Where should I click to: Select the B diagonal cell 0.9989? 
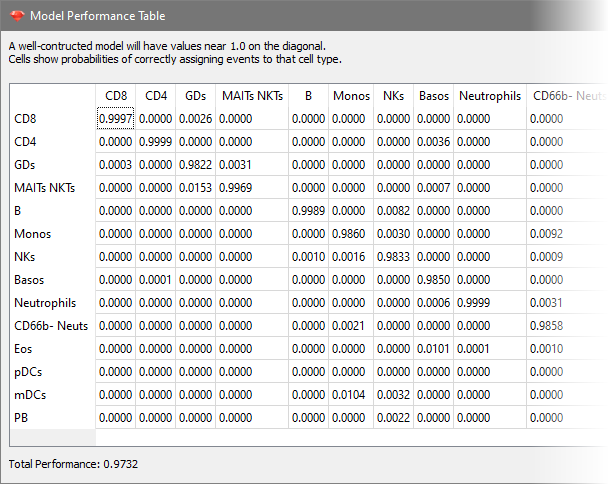coord(308,211)
